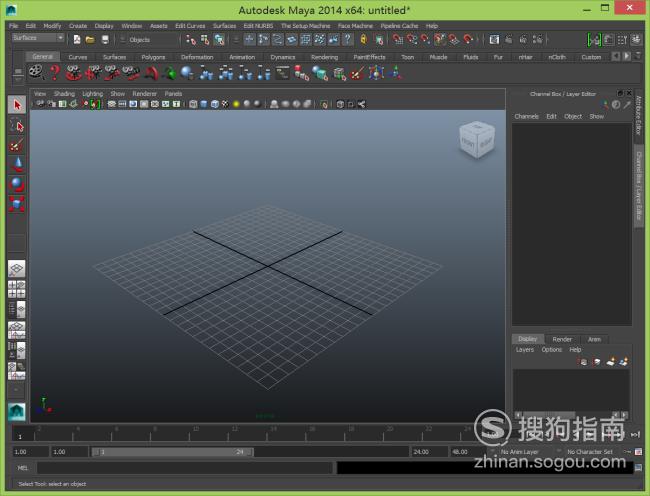
Task: Toggle textured checker display in viewport toolbar
Action: tap(225, 104)
